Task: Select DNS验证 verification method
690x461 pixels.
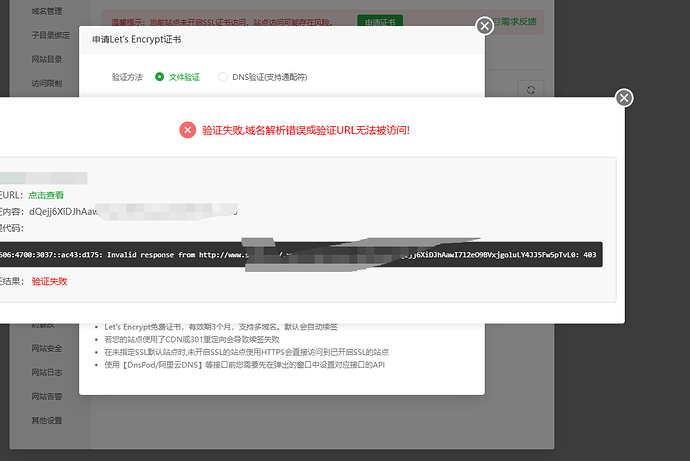Action: tap(263, 77)
